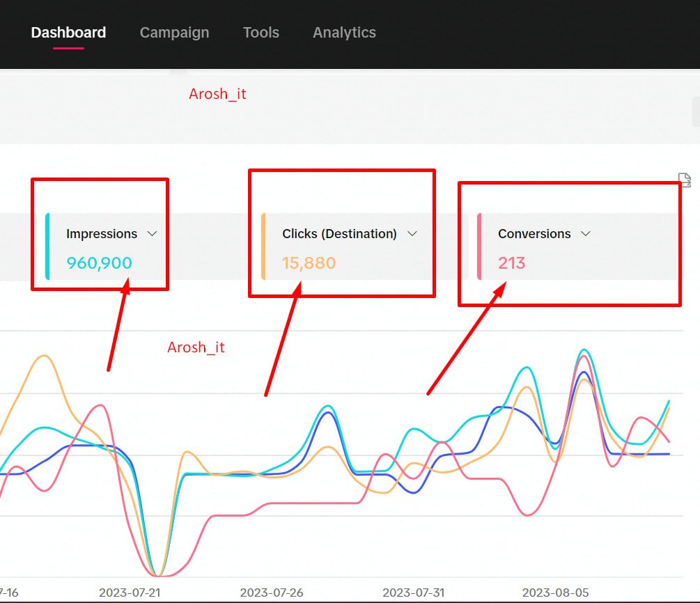Click the 2023-08-05 date on the chart axis

(x=555, y=593)
